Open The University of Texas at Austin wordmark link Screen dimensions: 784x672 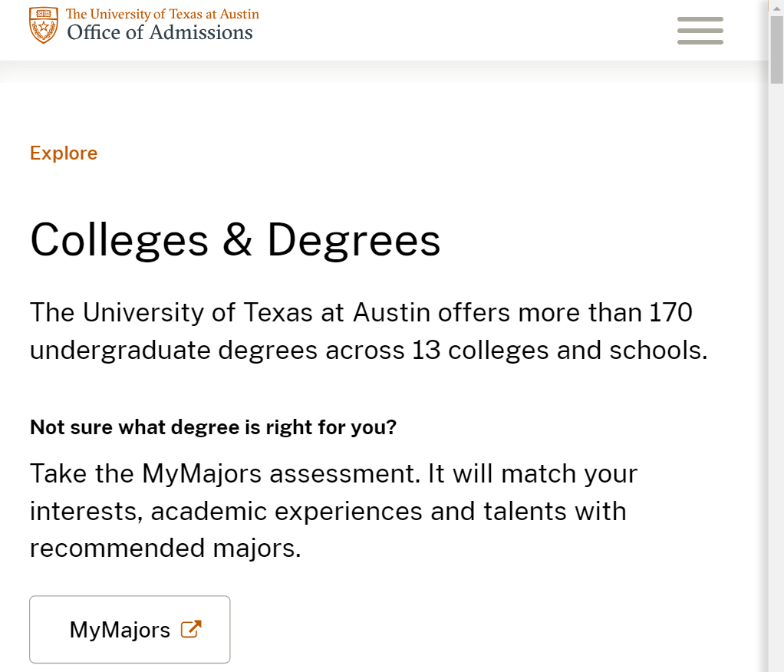[x=163, y=14]
